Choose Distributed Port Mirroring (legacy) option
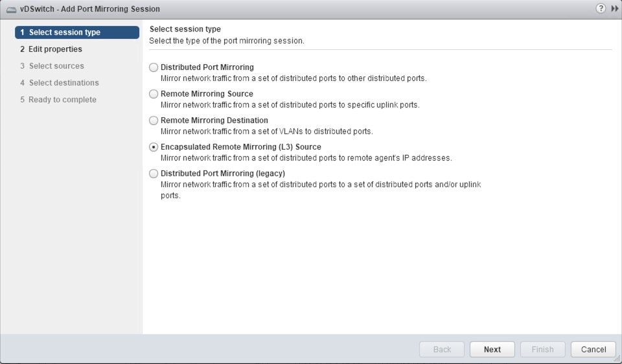Image resolution: width=622 pixels, height=364 pixels. tap(154, 174)
